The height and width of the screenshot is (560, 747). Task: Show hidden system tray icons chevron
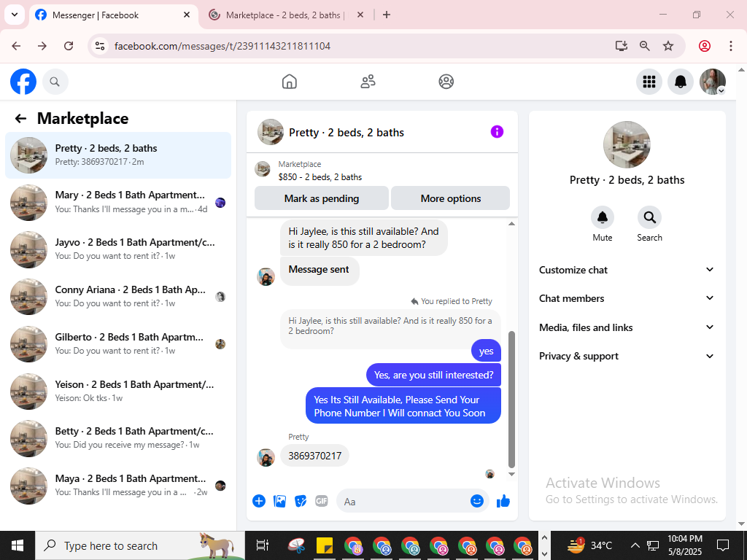point(635,545)
